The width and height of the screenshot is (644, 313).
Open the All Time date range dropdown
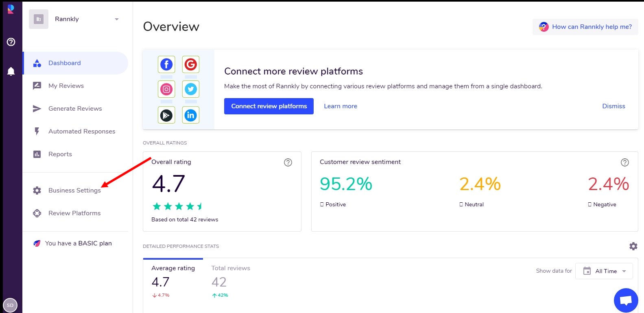pos(604,271)
